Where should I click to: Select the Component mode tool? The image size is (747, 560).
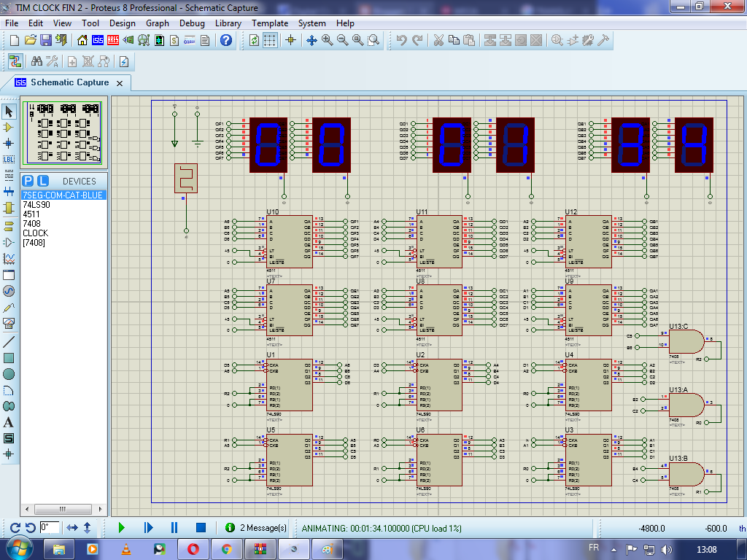9,127
